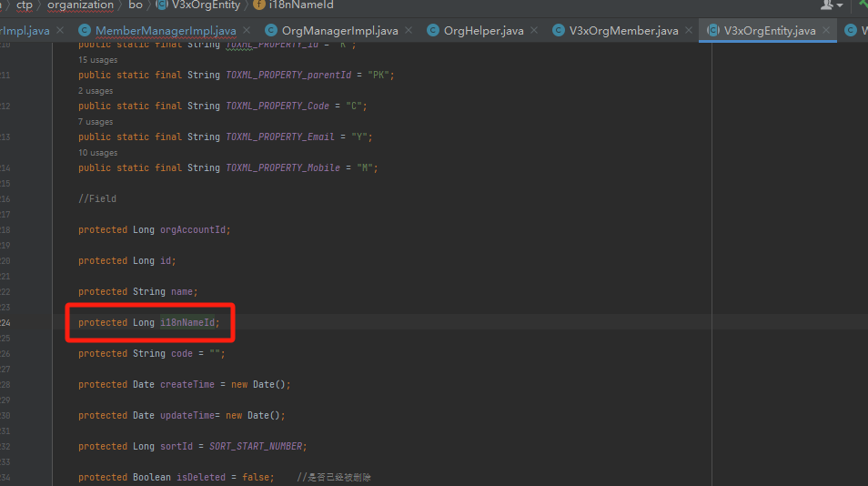
Task: Close the MemberManagerImpl.java tab
Action: tap(247, 30)
